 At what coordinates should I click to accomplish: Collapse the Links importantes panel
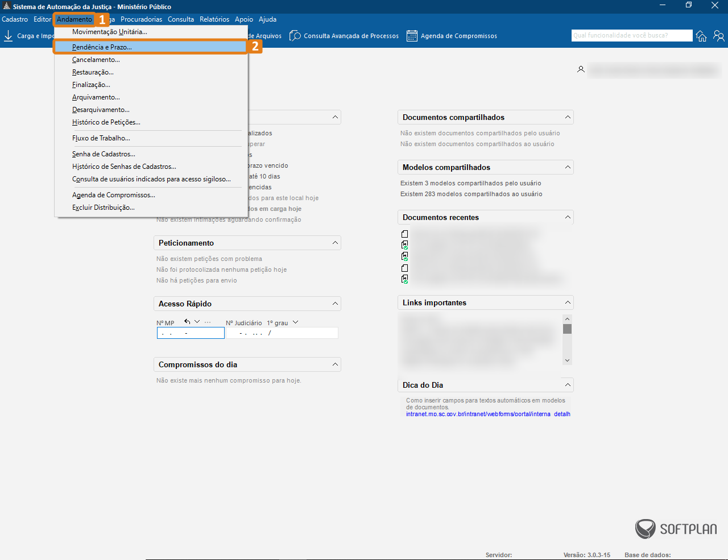click(568, 302)
